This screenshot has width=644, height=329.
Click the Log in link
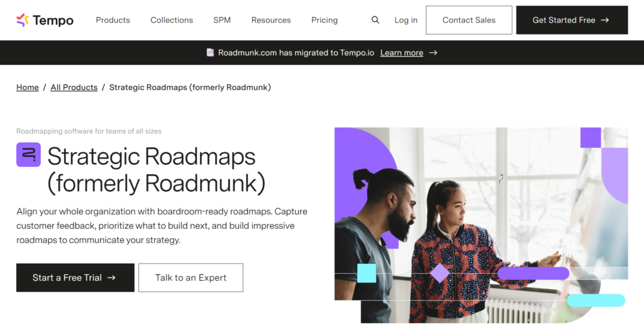coord(406,20)
